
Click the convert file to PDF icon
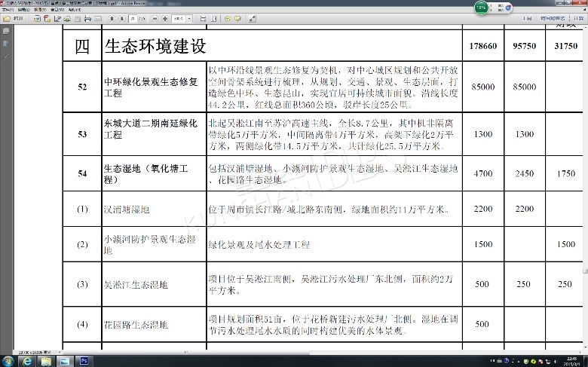[x=47, y=18]
